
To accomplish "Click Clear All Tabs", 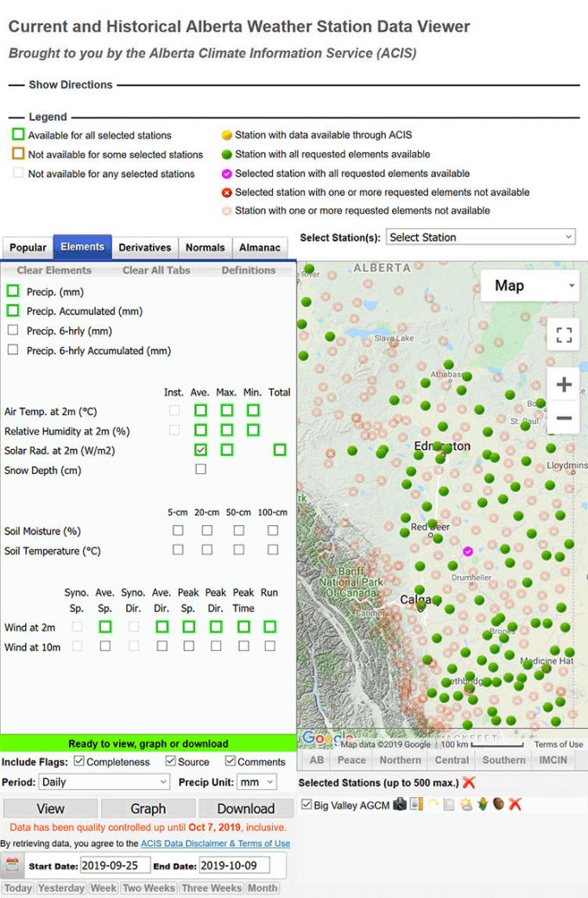I will pyautogui.click(x=156, y=270).
